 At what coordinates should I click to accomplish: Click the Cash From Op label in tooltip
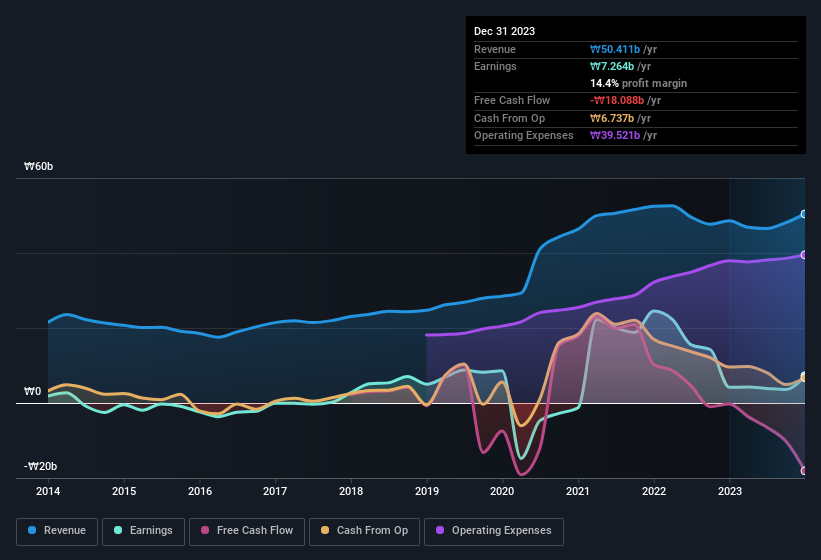509,118
